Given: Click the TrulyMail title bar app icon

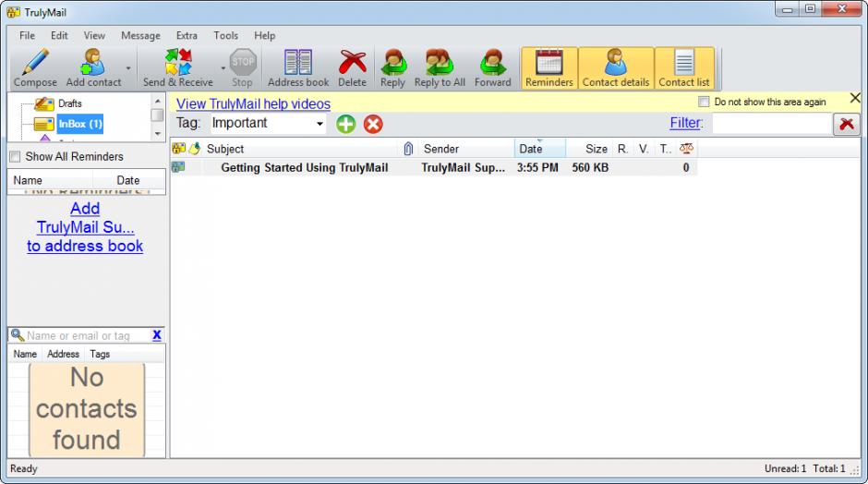Looking at the screenshot, I should tap(13, 12).
